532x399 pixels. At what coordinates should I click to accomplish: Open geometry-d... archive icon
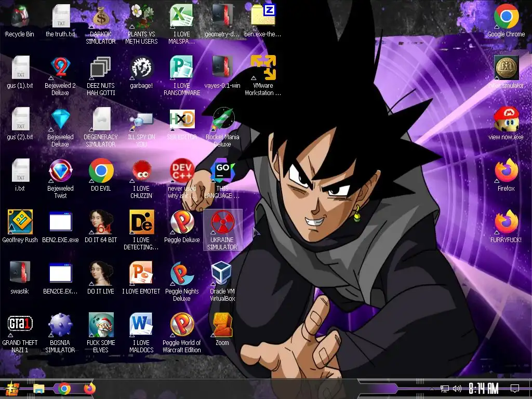pyautogui.click(x=222, y=21)
